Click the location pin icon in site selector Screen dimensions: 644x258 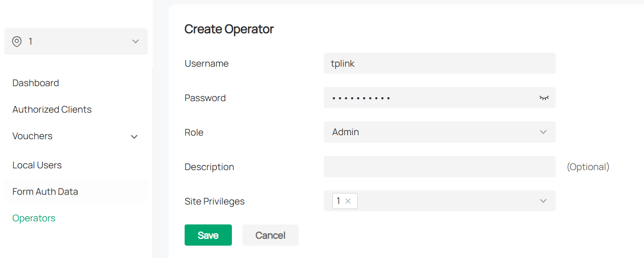17,42
